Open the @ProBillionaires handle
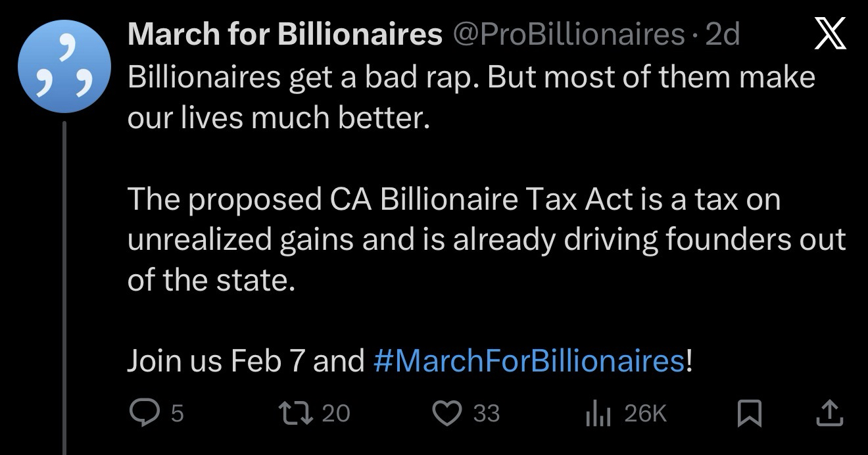This screenshot has width=868, height=455. [567, 35]
